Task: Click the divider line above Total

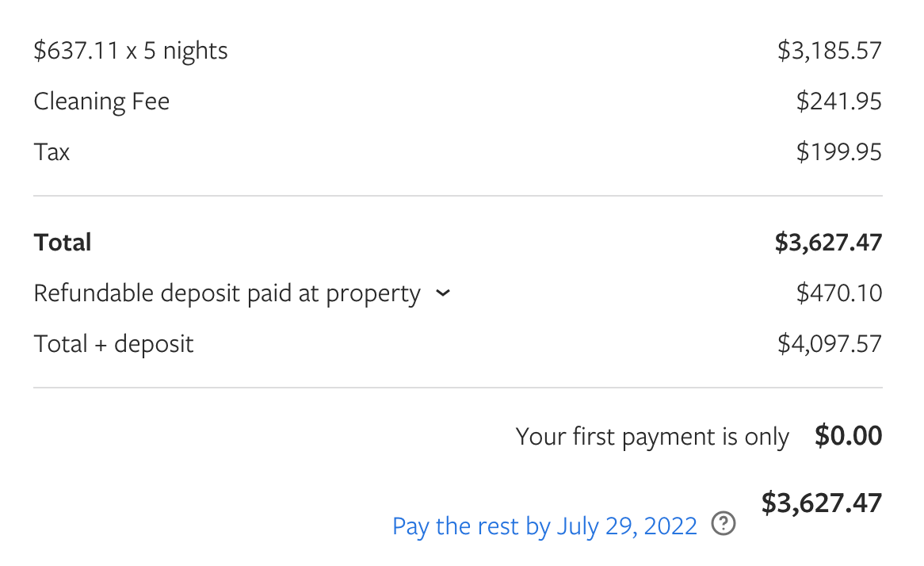Action: [x=457, y=196]
